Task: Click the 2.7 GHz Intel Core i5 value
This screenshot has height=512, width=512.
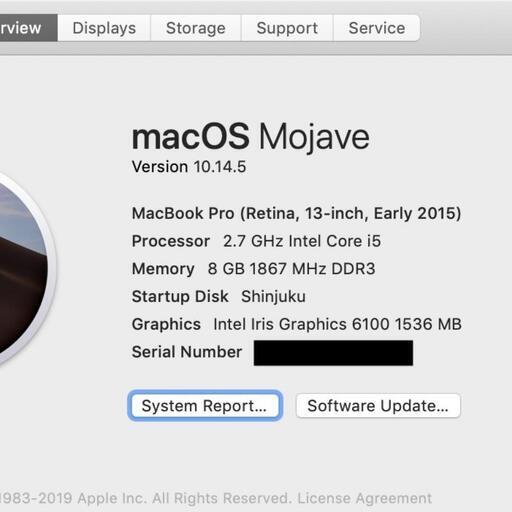Action: coord(302,241)
